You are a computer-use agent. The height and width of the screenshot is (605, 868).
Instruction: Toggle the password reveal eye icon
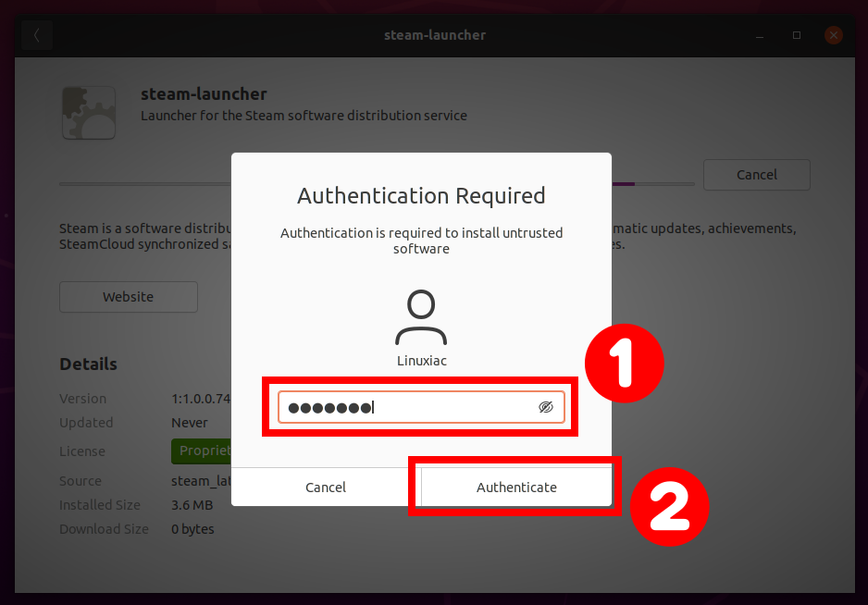coord(546,407)
